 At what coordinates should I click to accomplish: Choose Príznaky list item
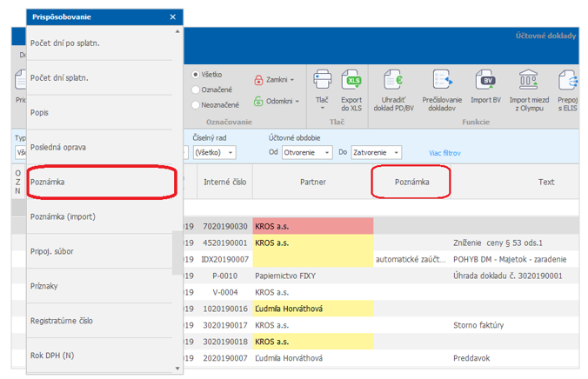[99, 286]
